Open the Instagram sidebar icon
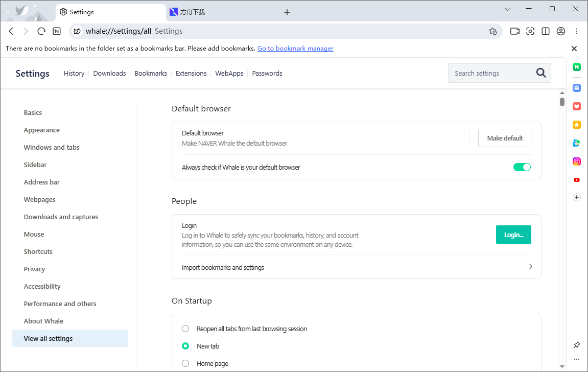588x372 pixels. coord(577,161)
